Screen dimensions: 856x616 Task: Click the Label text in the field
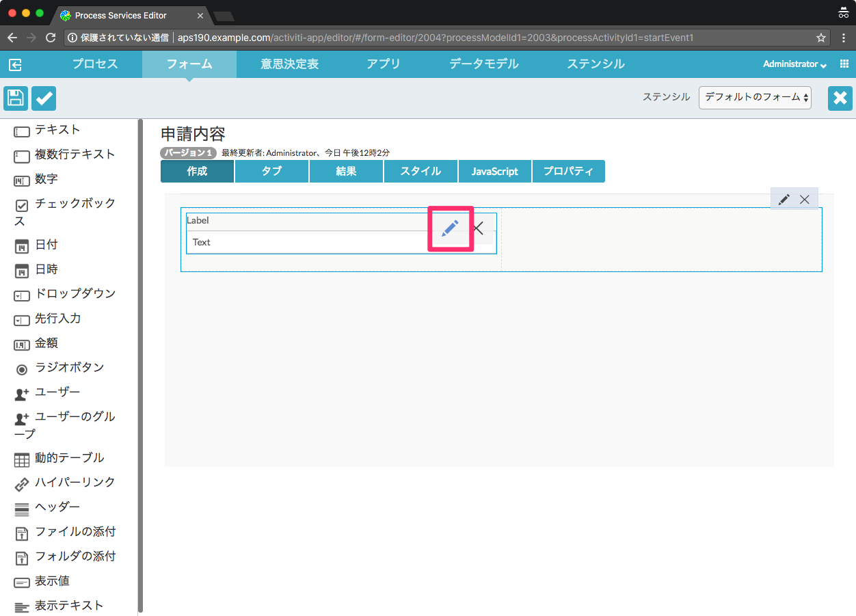click(x=198, y=220)
